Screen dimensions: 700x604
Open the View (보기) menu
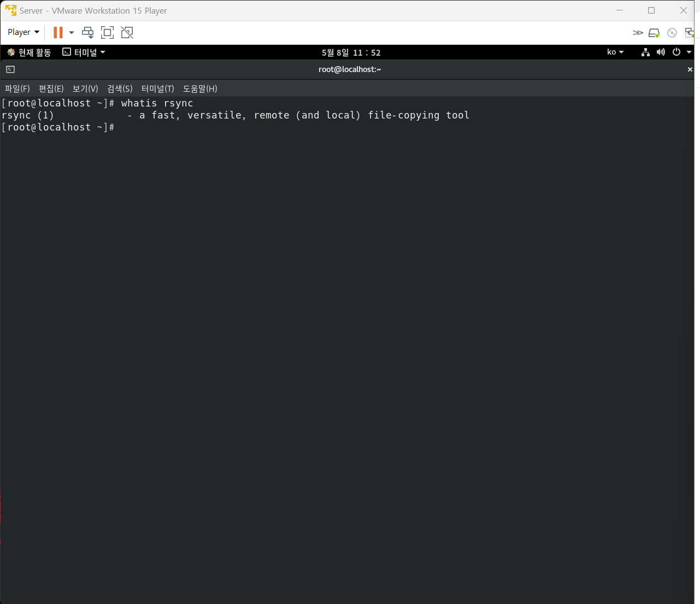[85, 88]
